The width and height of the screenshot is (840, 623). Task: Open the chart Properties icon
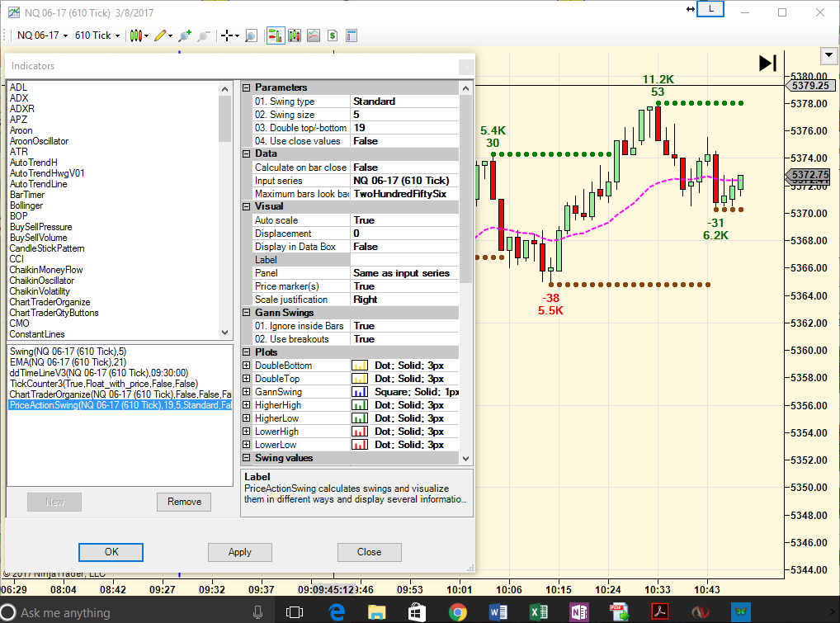[352, 35]
